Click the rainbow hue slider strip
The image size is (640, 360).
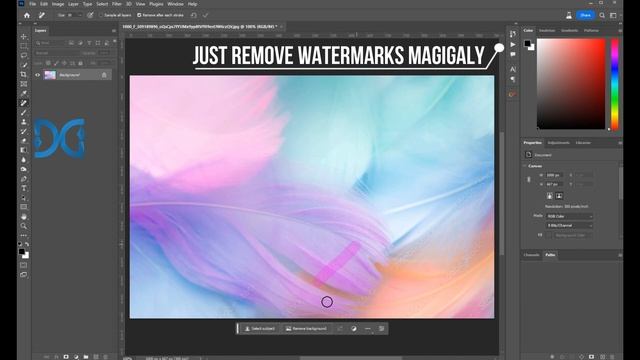coord(614,84)
